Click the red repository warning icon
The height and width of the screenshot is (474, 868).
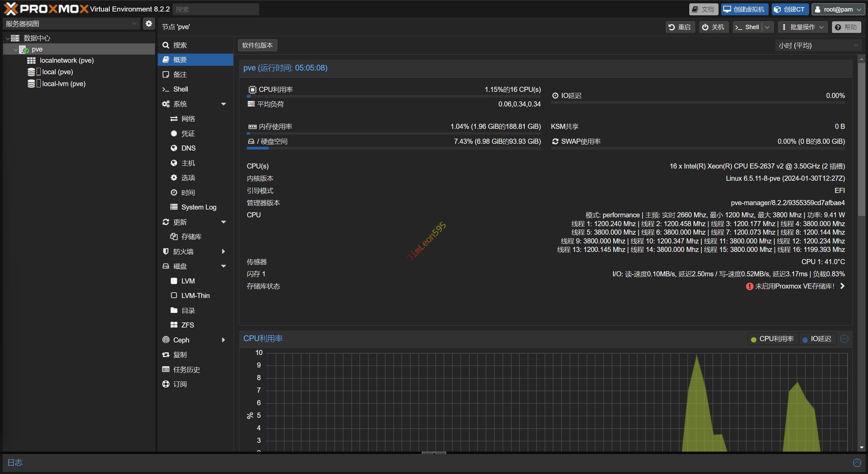pos(749,287)
